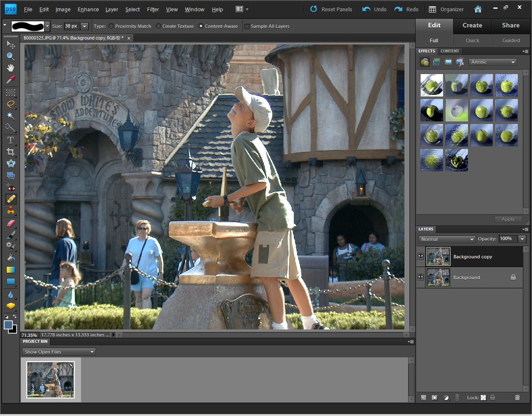Image resolution: width=532 pixels, height=416 pixels.
Task: Show Layer Styles in the Effects panel
Action: [x=436, y=62]
